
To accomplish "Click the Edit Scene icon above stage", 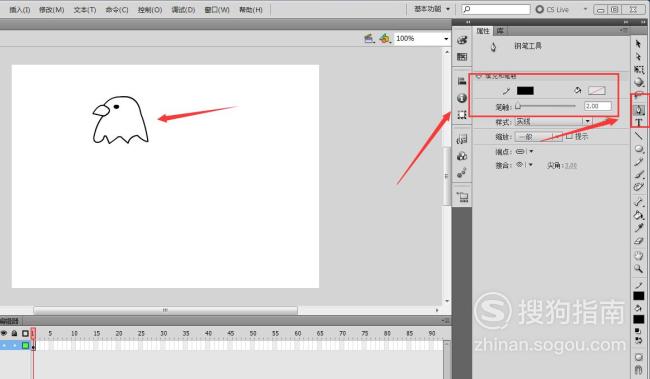I will tap(369, 39).
